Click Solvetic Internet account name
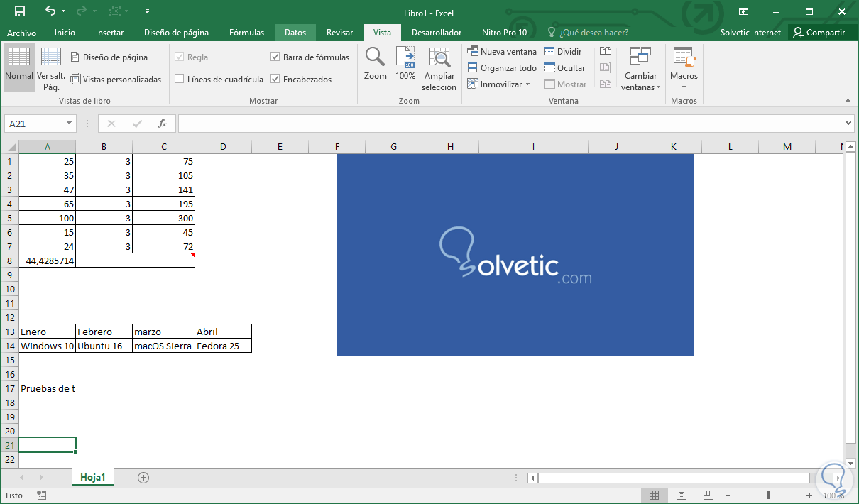This screenshot has width=859, height=504. click(750, 33)
